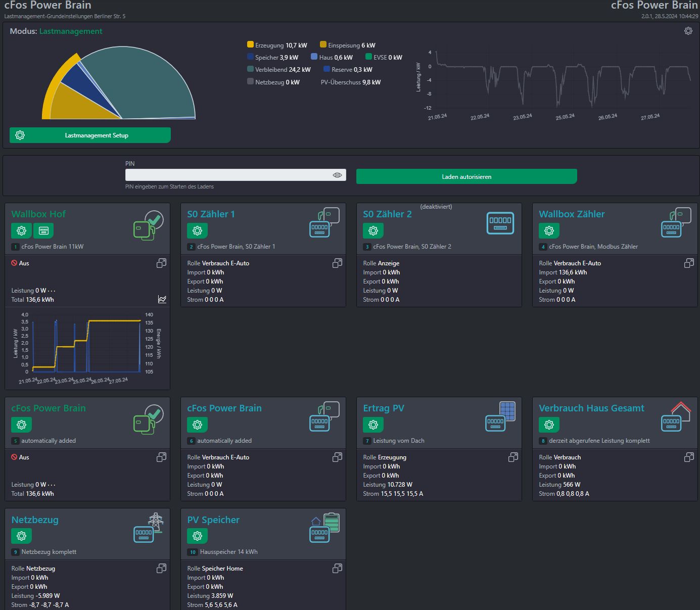
Task: Click the PV Speicher battery icon
Action: click(x=324, y=528)
